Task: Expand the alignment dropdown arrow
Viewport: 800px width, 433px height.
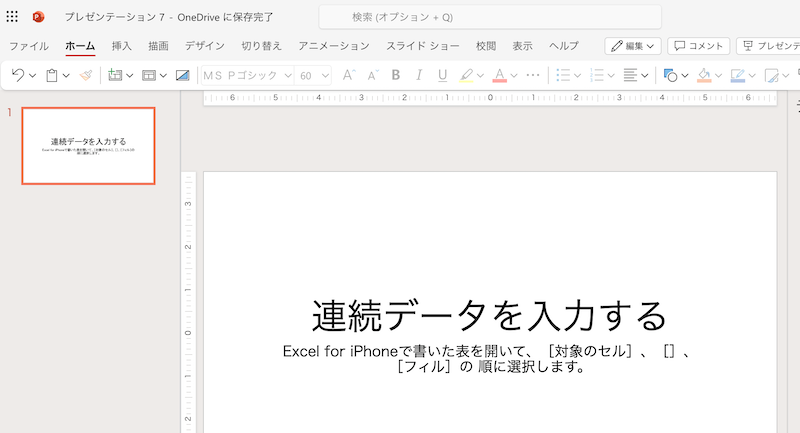Action: point(645,75)
